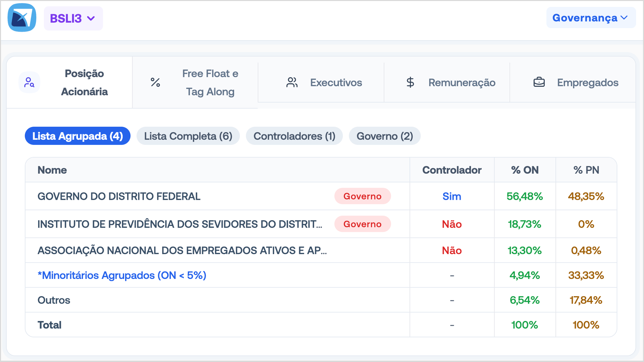Click the Executivos people icon
Screen dimensions: 644x362
coord(292,82)
